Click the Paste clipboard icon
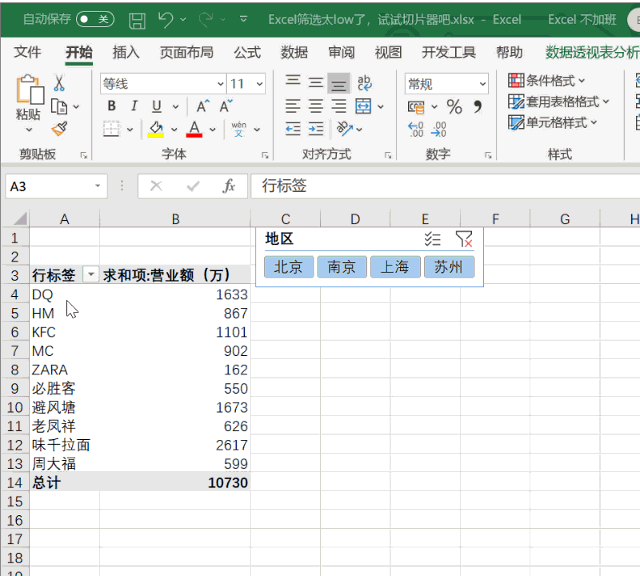Viewport: 640px width, 576px height. pyautogui.click(x=30, y=89)
